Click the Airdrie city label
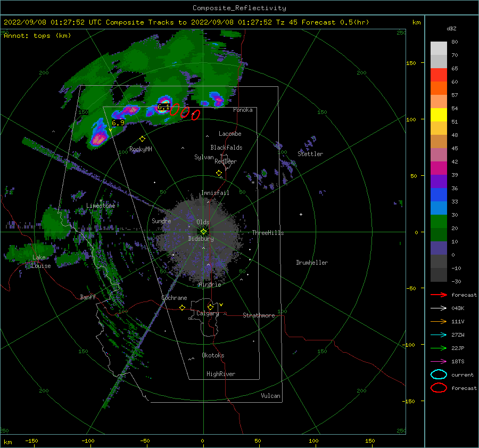The height and width of the screenshot is (448, 479). click(x=210, y=284)
